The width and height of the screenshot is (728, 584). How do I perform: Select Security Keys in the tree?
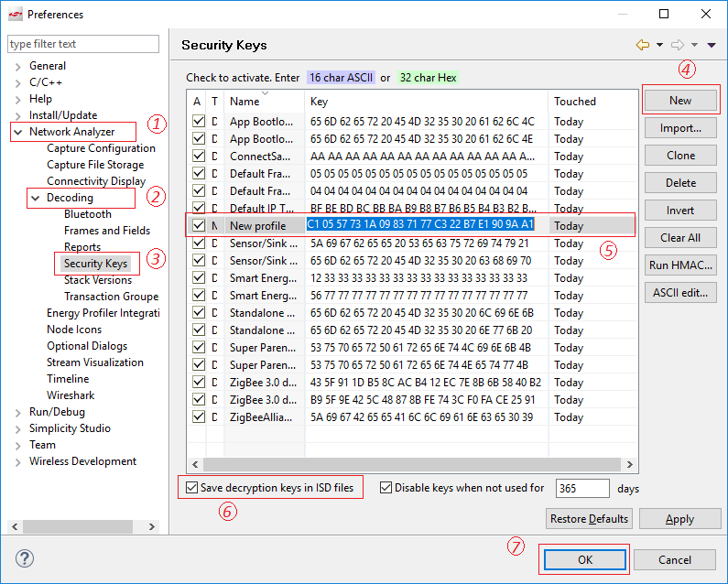(95, 264)
